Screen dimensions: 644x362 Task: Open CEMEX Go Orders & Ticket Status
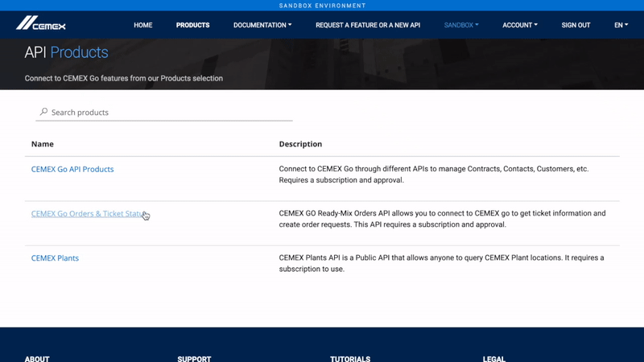(x=87, y=214)
